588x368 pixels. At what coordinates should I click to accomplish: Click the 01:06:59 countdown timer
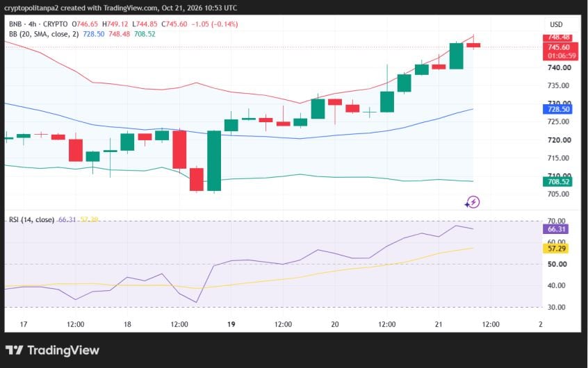[x=562, y=56]
